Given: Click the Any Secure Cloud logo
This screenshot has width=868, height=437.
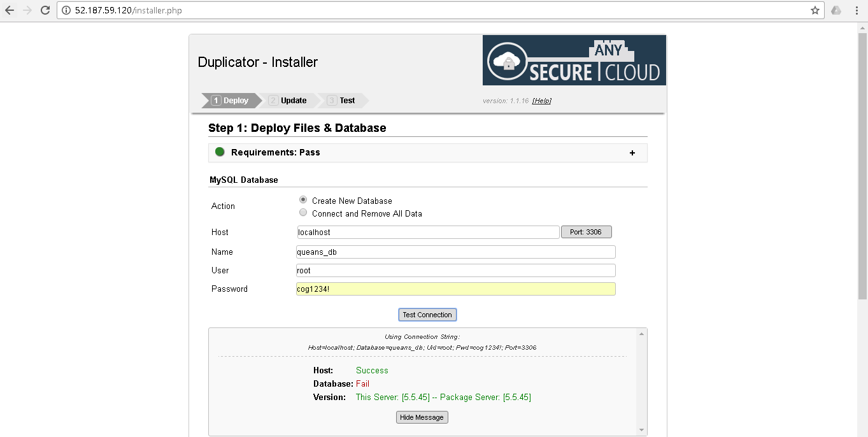Looking at the screenshot, I should [x=574, y=60].
